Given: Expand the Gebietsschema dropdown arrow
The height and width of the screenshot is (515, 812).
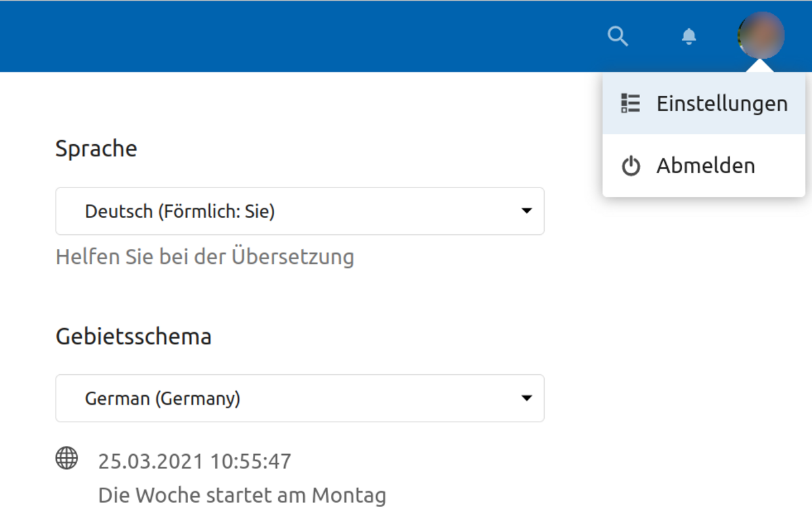Looking at the screenshot, I should tap(526, 398).
